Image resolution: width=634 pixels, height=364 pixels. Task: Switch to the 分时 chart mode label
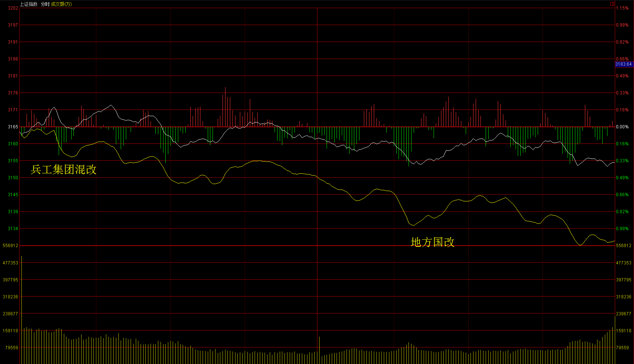coord(45,4)
